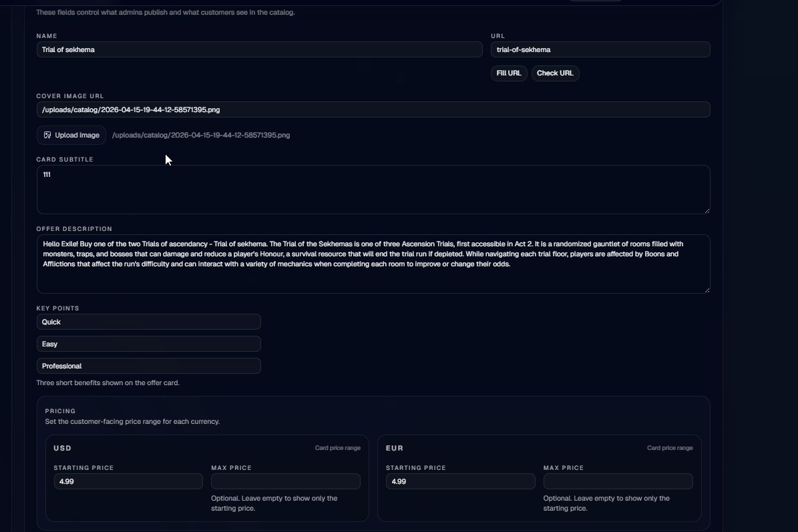Screen dimensions: 798x532
Task: Click USD Starting Price field
Action: [128, 481]
